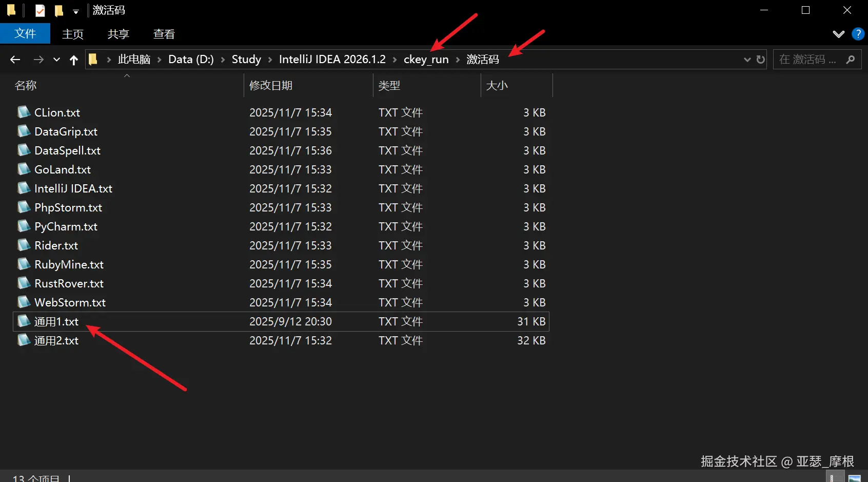The image size is (868, 482).
Task: Click the 31 KB size cell
Action: click(x=531, y=321)
